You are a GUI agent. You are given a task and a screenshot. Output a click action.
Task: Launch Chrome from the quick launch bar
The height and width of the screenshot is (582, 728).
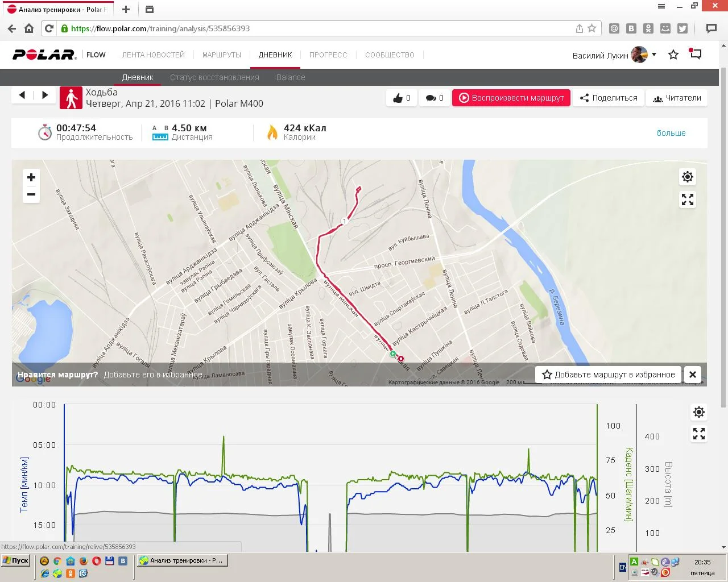pyautogui.click(x=57, y=560)
